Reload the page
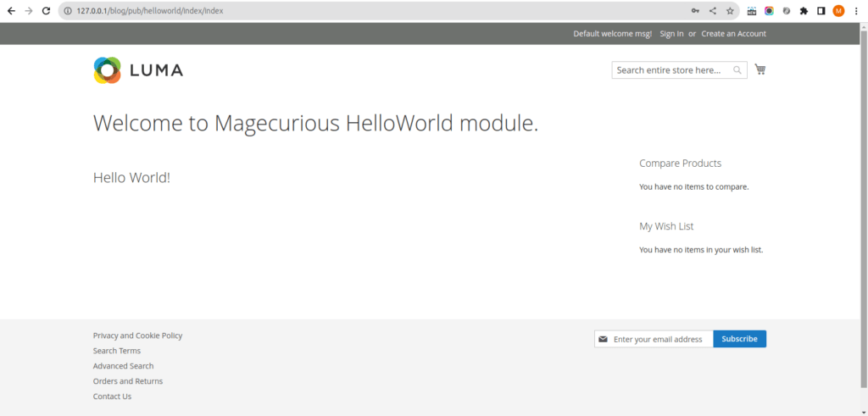 47,11
